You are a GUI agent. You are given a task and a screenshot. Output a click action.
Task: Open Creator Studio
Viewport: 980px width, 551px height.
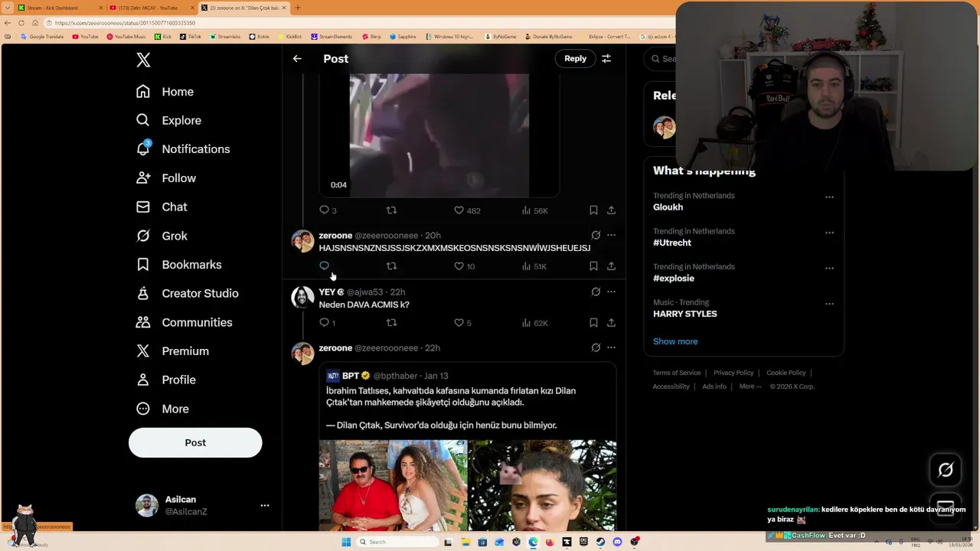(x=187, y=293)
